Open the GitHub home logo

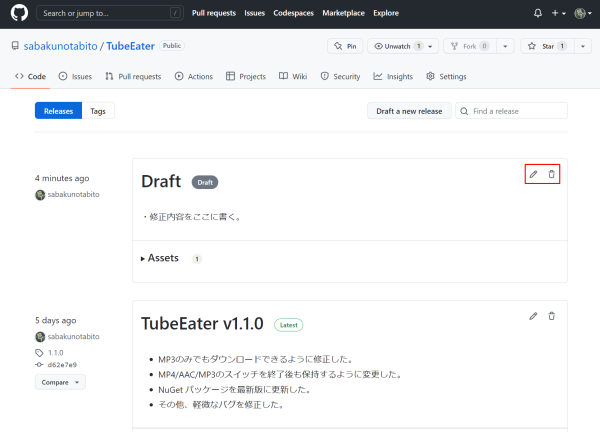click(19, 13)
